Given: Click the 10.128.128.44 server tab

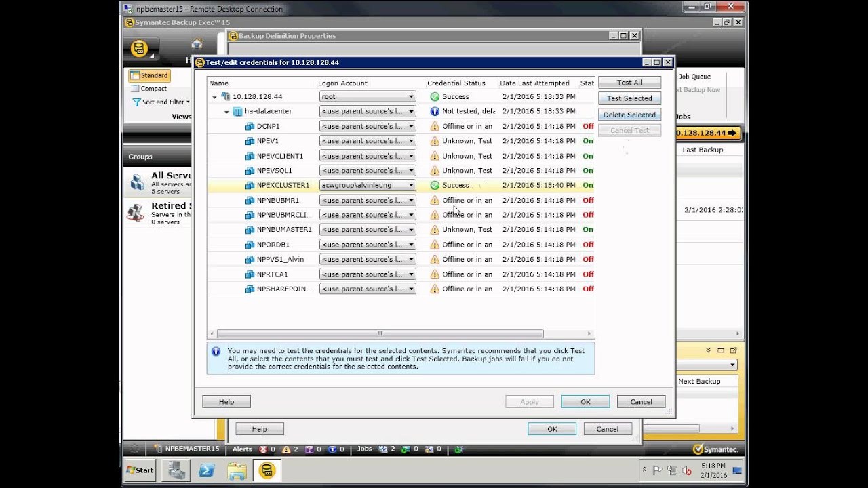Looking at the screenshot, I should pos(707,133).
